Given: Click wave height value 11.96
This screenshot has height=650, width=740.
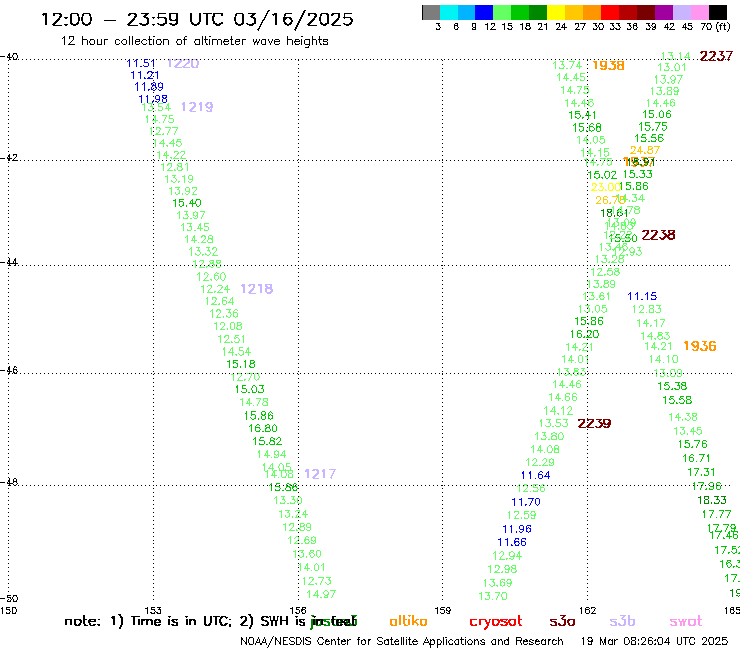Looking at the screenshot, I should tap(517, 529).
